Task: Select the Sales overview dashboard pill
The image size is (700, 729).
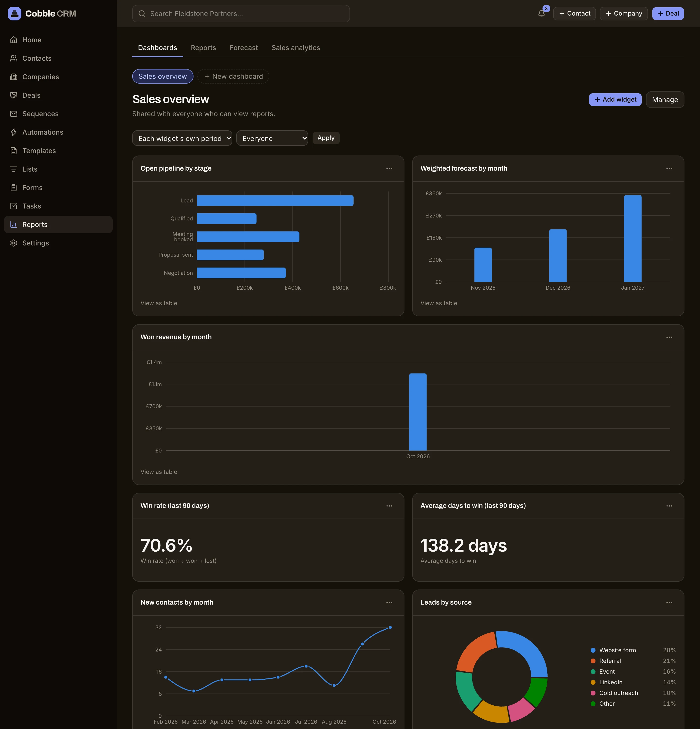Action: coord(163,77)
